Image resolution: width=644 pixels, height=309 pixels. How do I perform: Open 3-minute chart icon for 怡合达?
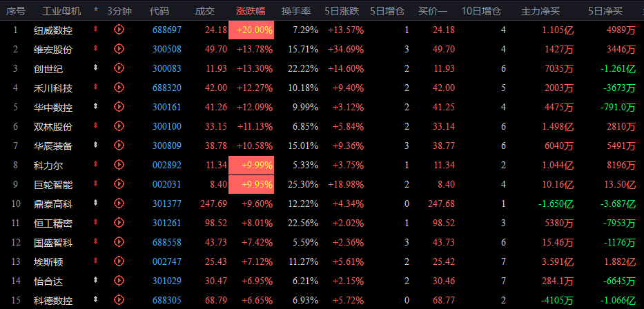click(119, 281)
